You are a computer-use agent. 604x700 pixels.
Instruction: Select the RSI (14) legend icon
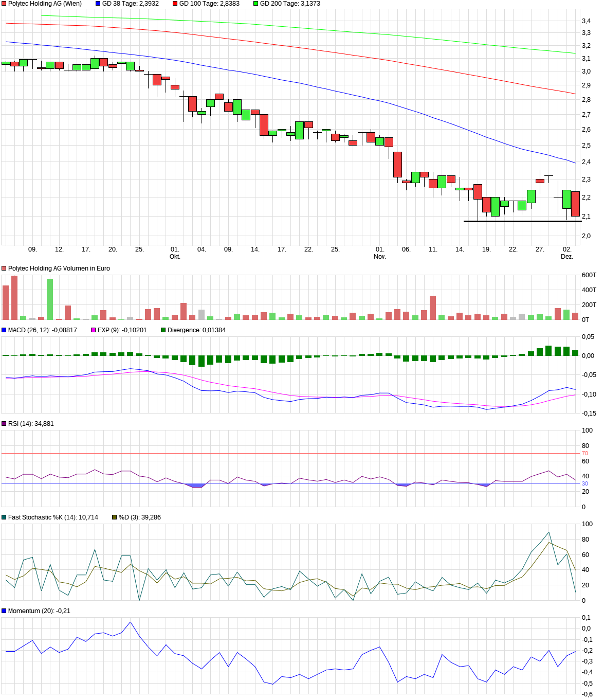[4, 423]
